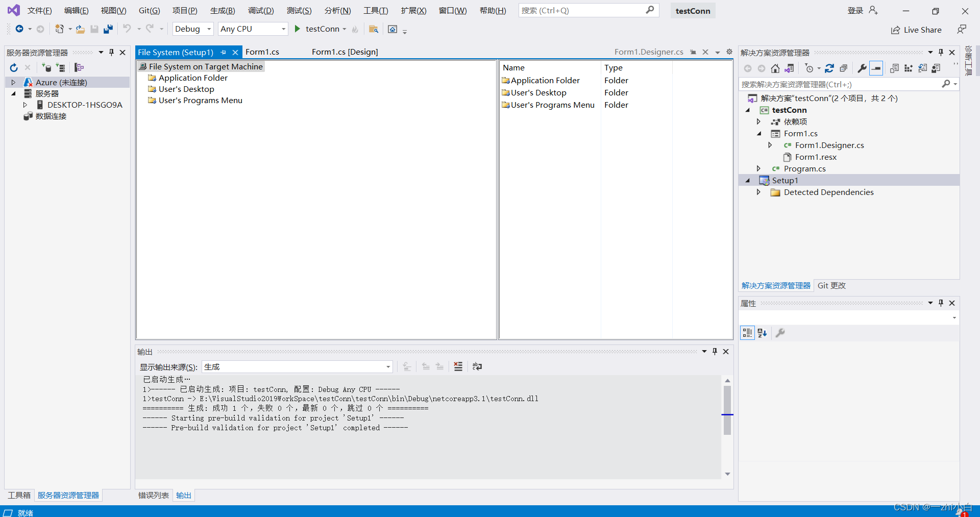
Task: Click Connect to Database icon in Server Explorer
Action: pyautogui.click(x=46, y=67)
